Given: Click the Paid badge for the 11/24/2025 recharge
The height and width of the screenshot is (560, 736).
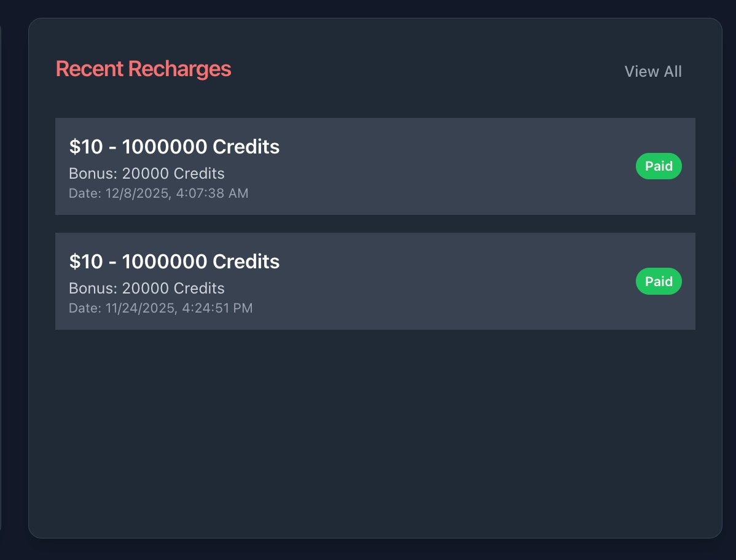Looking at the screenshot, I should 659,281.
